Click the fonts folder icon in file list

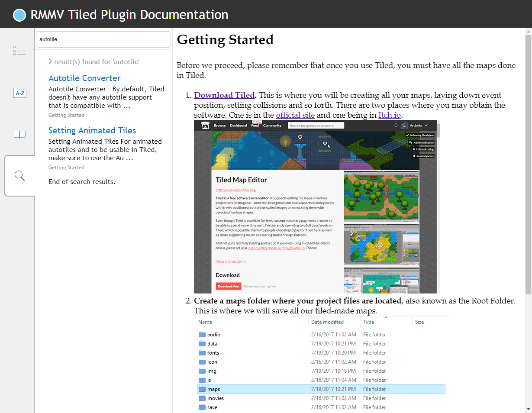pyautogui.click(x=202, y=353)
